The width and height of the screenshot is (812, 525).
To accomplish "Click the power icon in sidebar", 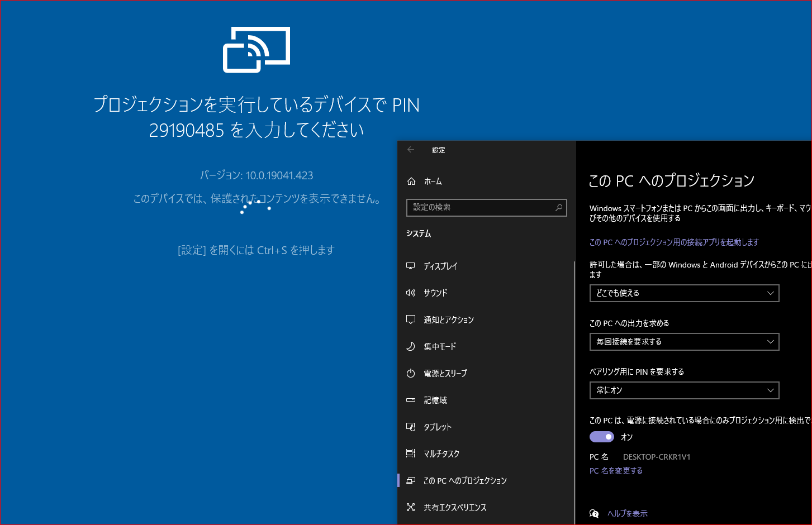I will [x=411, y=373].
